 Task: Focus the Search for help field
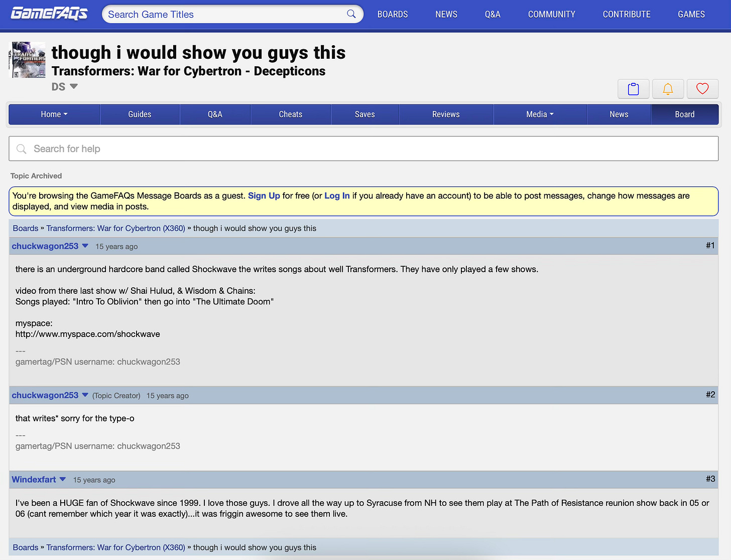[x=363, y=149]
